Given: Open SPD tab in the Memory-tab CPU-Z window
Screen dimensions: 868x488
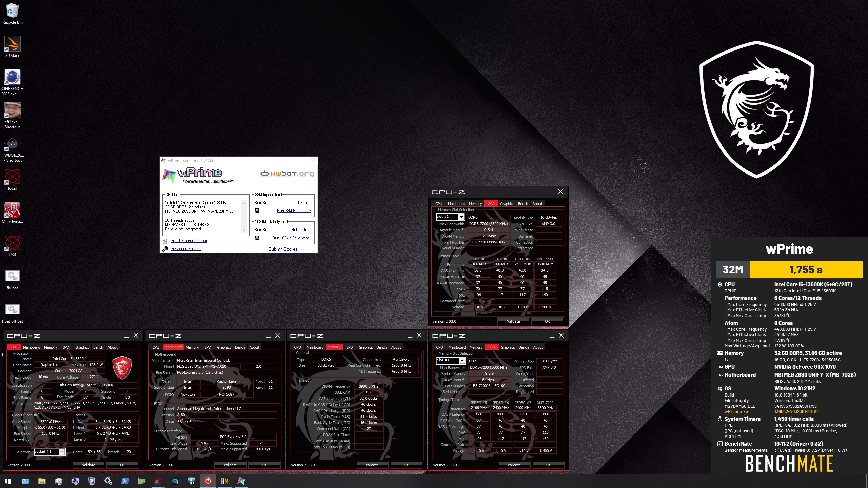Looking at the screenshot, I should coord(349,347).
